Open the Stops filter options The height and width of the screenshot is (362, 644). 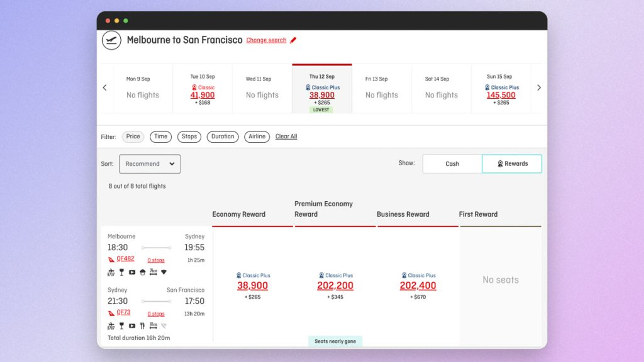click(189, 137)
